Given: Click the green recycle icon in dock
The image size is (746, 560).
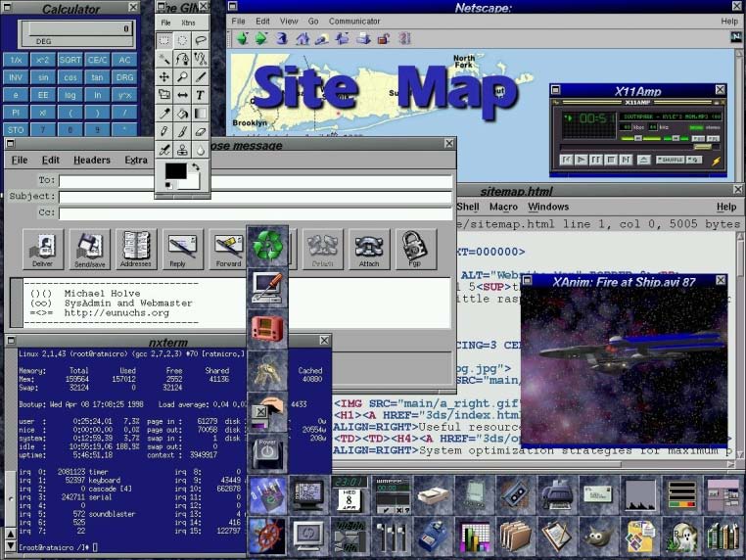Looking at the screenshot, I should click(267, 246).
